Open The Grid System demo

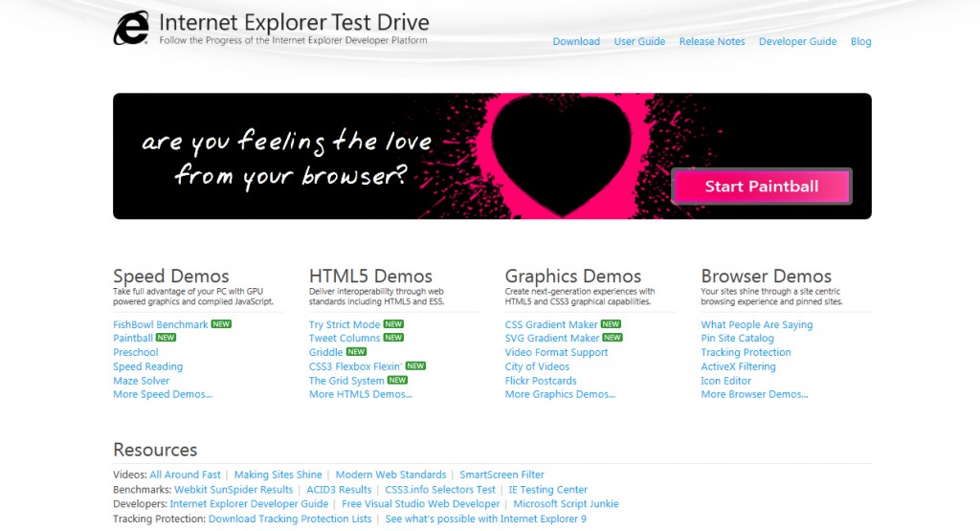346,381
